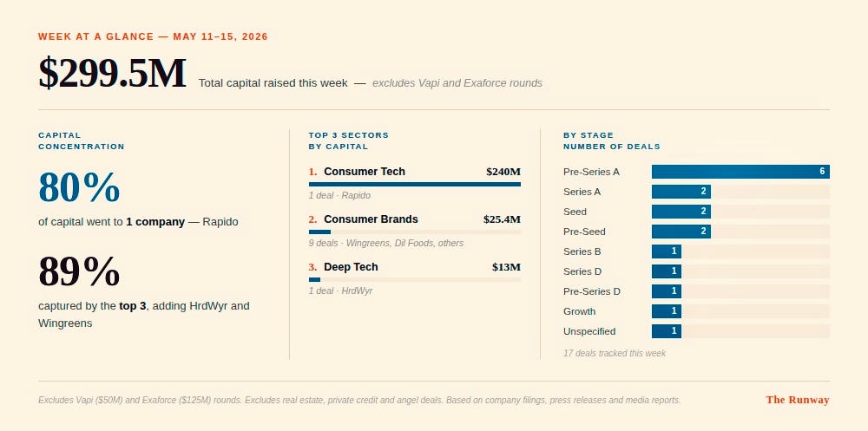
Task: Click the By Stage Number of Deals heading
Action: coord(612,140)
